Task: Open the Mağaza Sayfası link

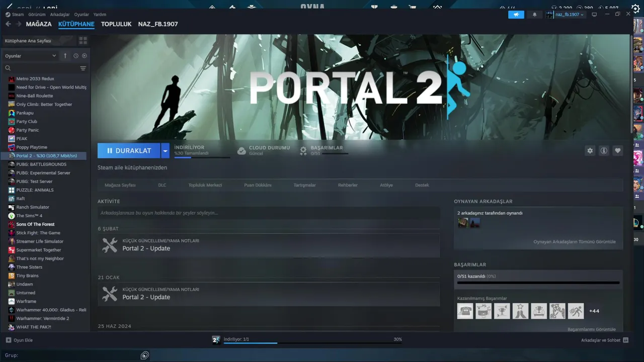Action: coord(120,185)
